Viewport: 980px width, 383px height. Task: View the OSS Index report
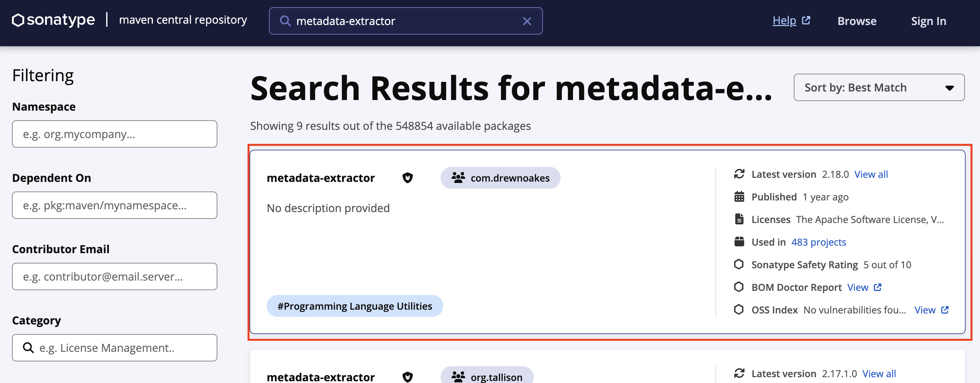click(x=925, y=310)
